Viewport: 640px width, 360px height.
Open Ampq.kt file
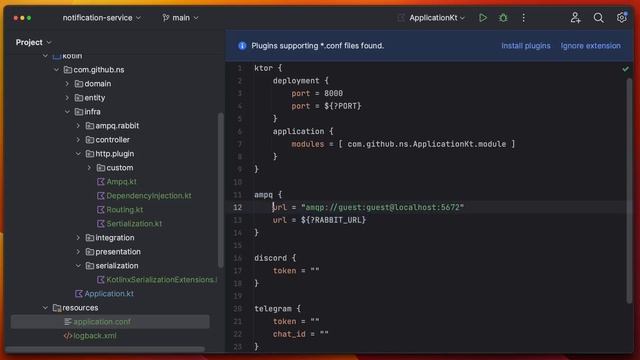click(121, 182)
